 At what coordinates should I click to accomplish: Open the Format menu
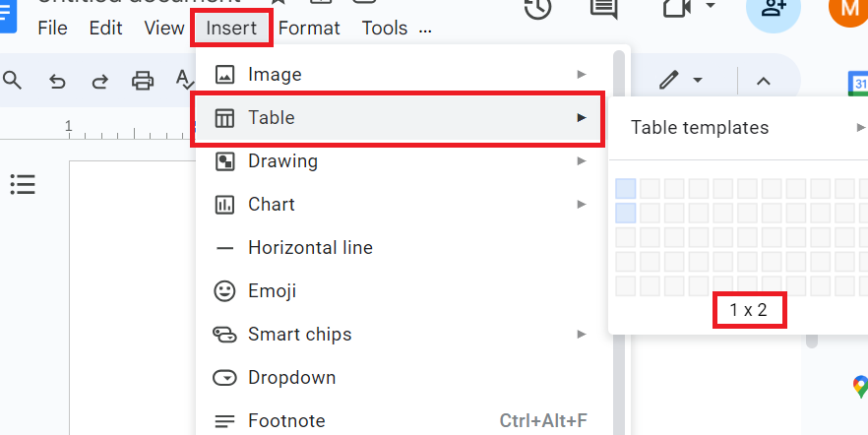(x=309, y=29)
